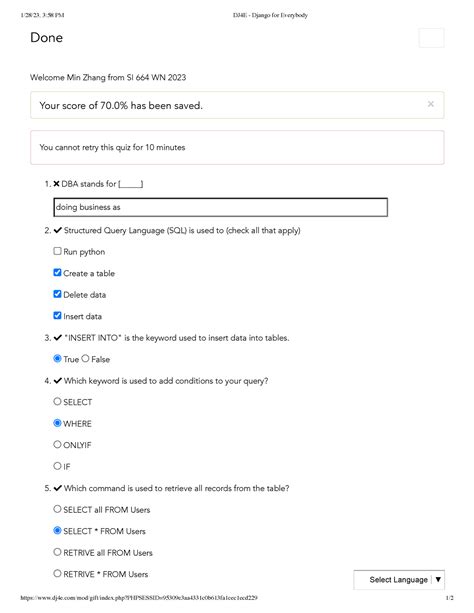Uncheck the Delete data checkbox
The image size is (474, 613).
(x=57, y=294)
